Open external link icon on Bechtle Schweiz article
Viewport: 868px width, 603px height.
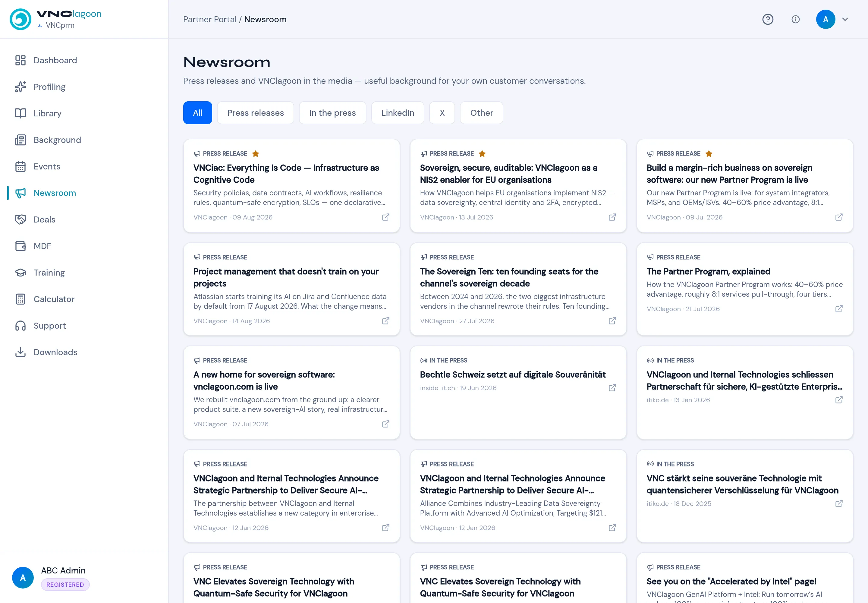pos(612,388)
